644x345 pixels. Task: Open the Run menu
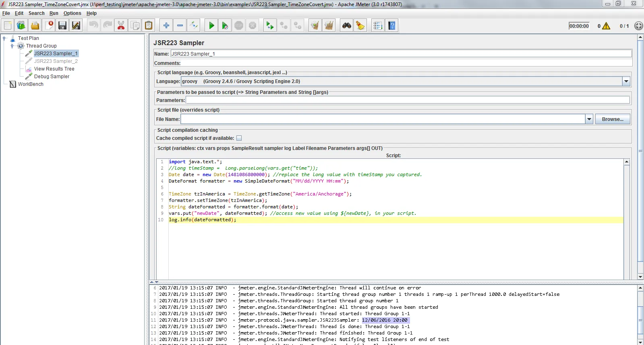tap(54, 13)
